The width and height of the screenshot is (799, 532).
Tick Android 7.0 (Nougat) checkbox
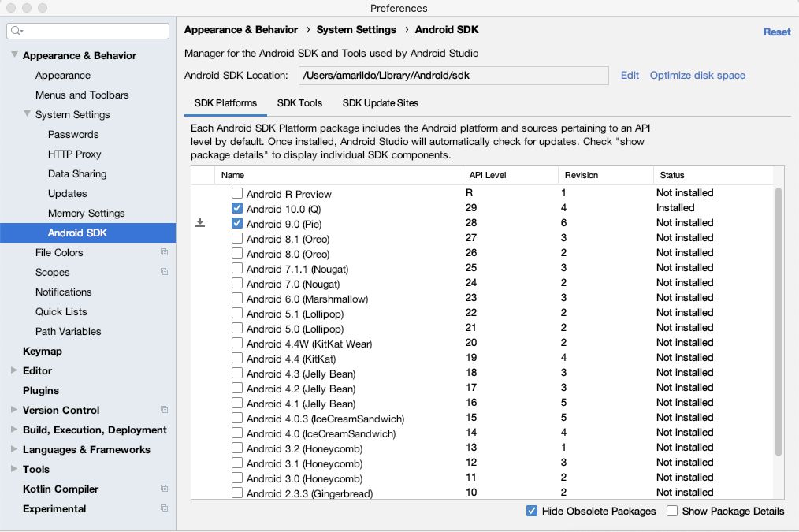click(237, 283)
